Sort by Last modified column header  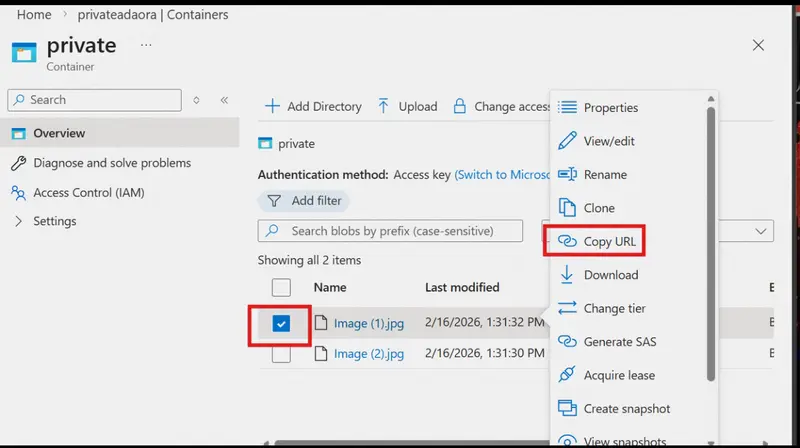tap(462, 288)
